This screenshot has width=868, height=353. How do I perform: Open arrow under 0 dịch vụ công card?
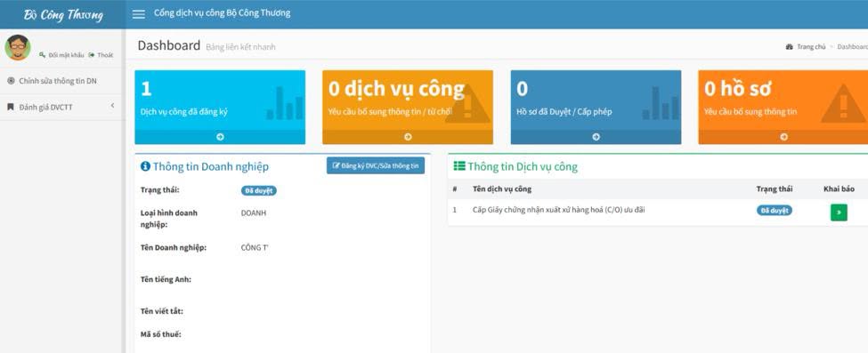pos(408,137)
